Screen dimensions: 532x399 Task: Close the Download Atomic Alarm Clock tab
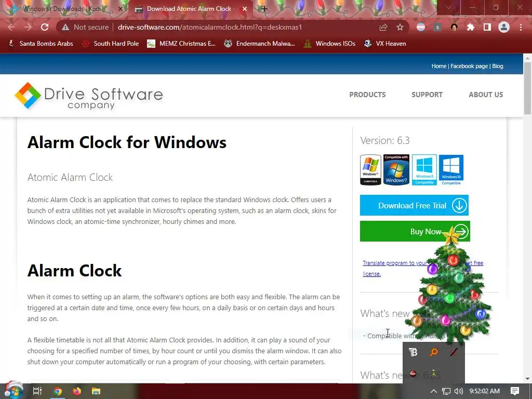(245, 9)
